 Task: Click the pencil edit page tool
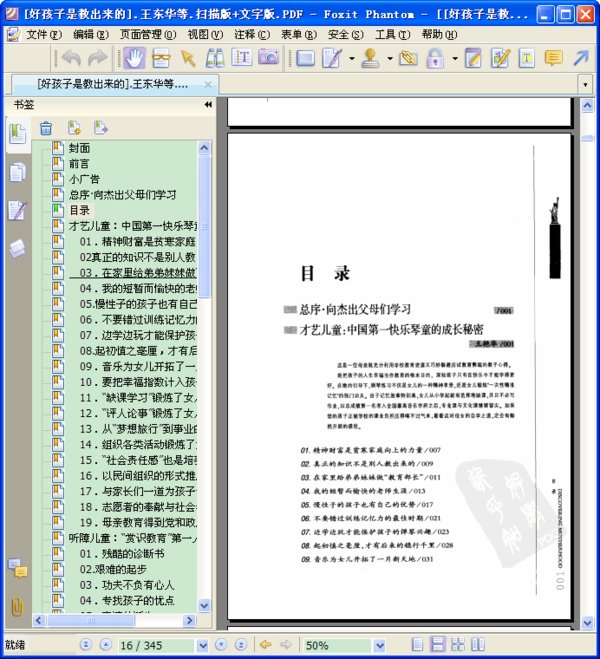coord(332,58)
